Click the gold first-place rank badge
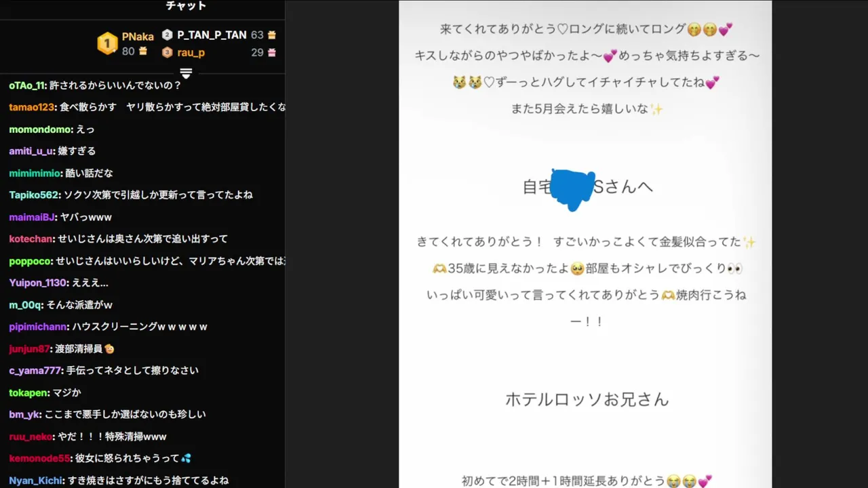Viewport: 868px width, 488px height. [107, 43]
